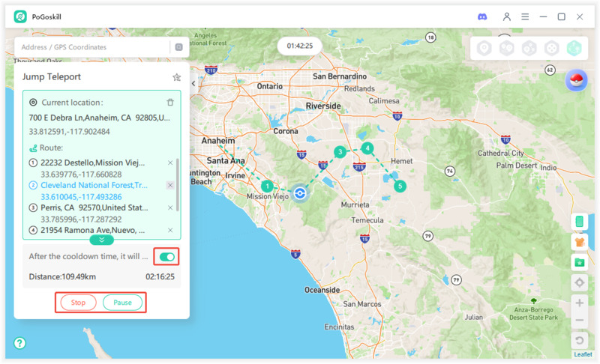Open the green favorites folder icon
The image size is (600, 364).
pos(579,262)
